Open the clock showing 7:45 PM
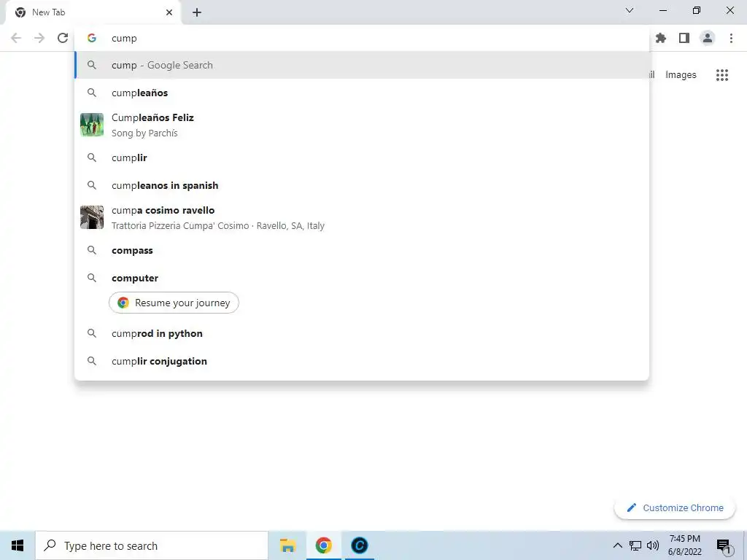 684,545
